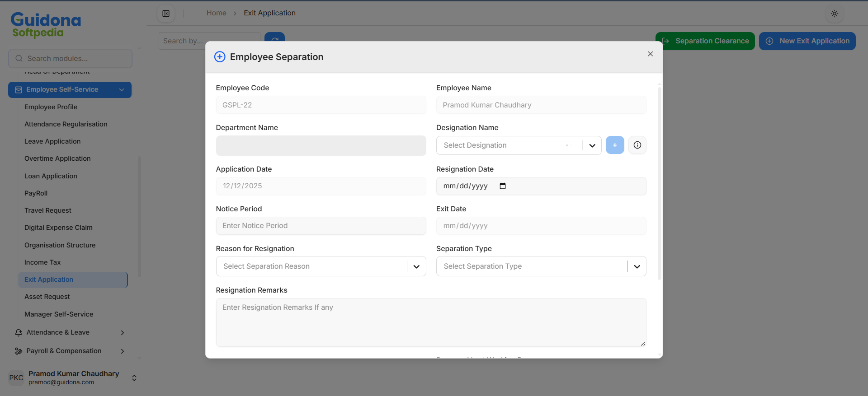The height and width of the screenshot is (396, 868).
Task: Open the user account switcher arrows
Action: point(134,378)
